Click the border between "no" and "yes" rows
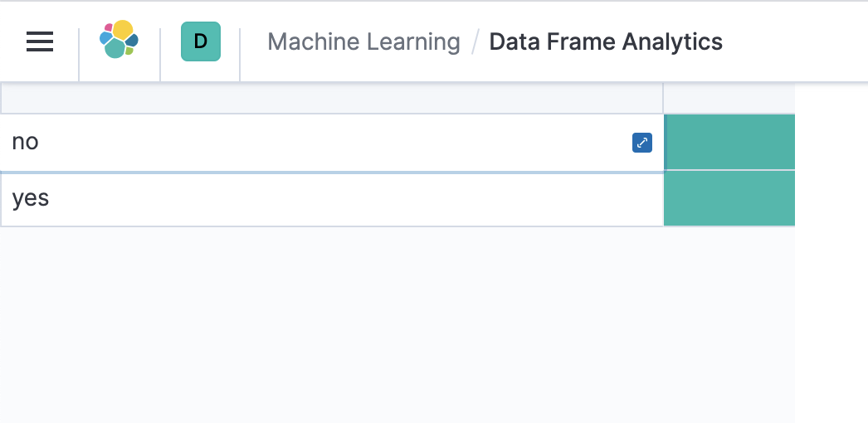Screen dimensions: 868x423 coord(332,172)
